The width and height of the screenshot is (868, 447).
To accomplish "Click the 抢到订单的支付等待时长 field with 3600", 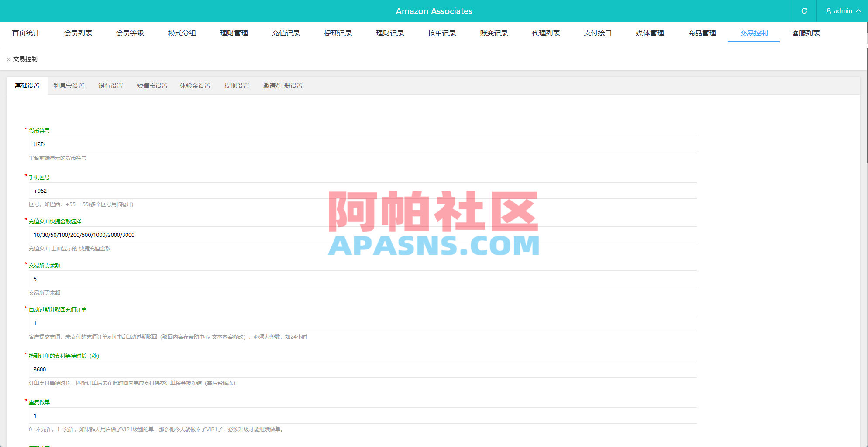I will coord(363,369).
